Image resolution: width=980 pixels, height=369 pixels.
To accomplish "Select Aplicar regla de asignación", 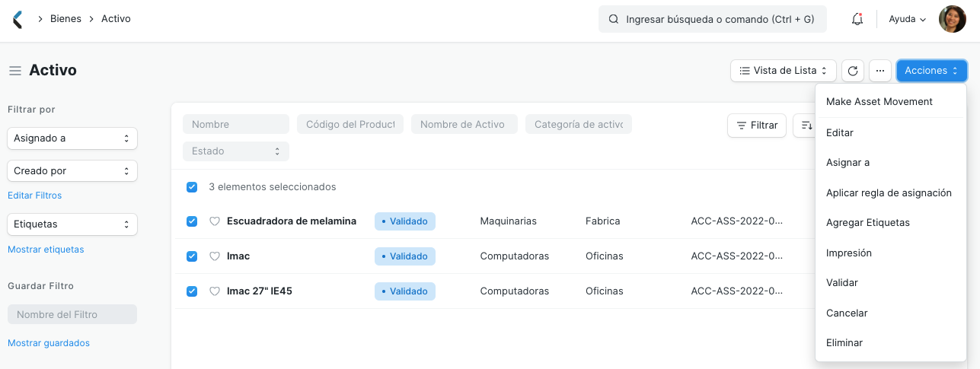I will (891, 193).
